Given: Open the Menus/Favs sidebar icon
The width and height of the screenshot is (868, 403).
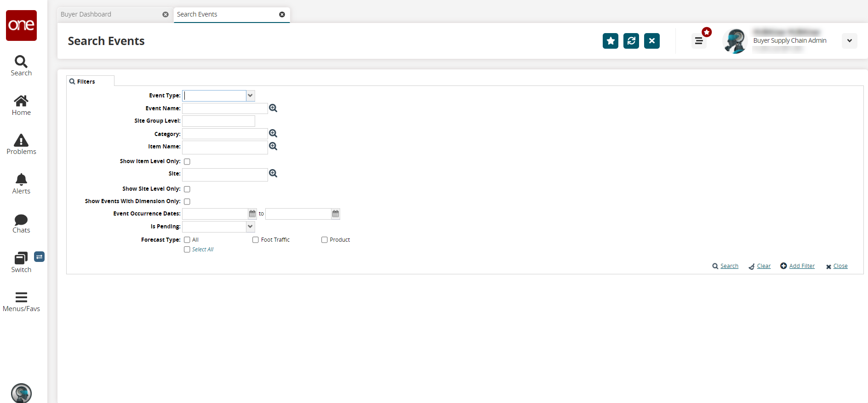Looking at the screenshot, I should 21,302.
